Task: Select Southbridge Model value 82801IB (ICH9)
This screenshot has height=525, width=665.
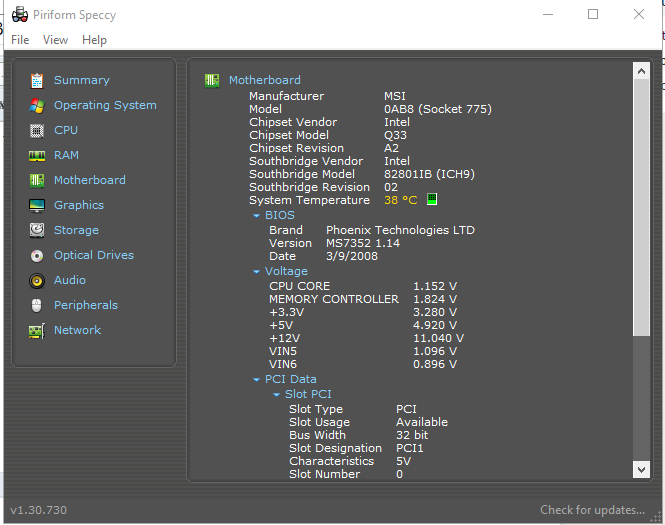Action: point(429,174)
